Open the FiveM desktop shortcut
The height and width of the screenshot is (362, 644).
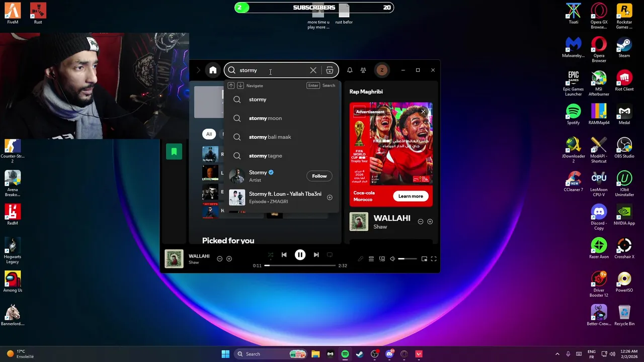pyautogui.click(x=13, y=14)
